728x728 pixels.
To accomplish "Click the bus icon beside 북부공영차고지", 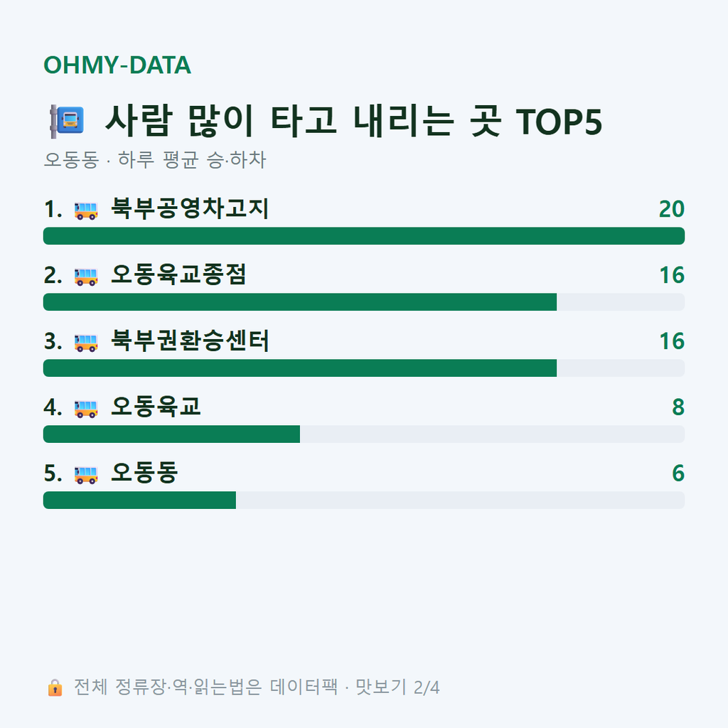I will click(86, 210).
